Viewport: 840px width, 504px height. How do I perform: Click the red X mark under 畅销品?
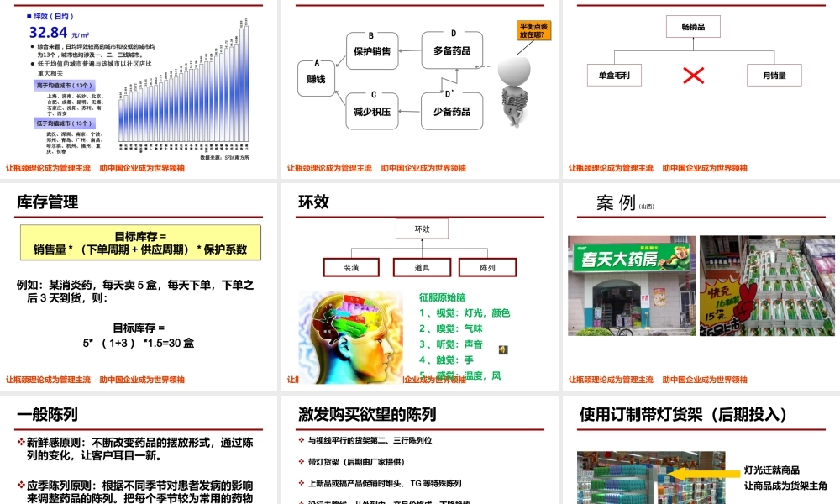[693, 76]
